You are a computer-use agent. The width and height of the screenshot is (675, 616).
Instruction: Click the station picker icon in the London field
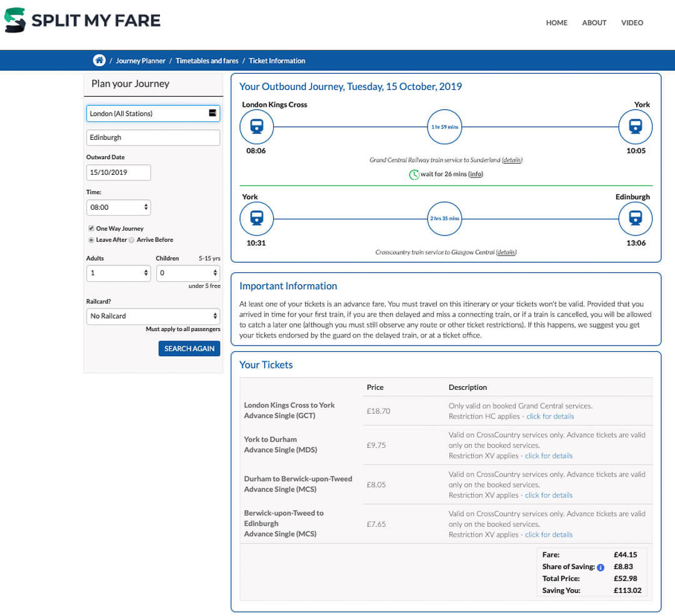tap(212, 112)
